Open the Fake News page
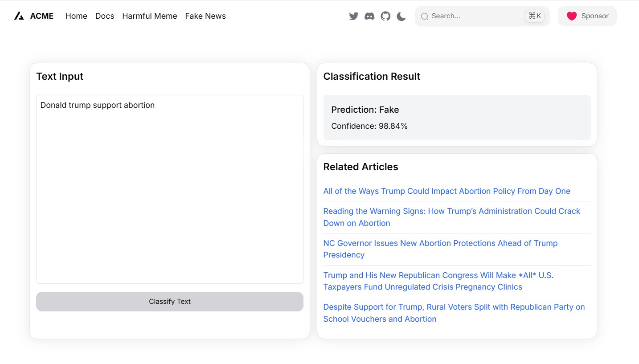The height and width of the screenshot is (364, 639). tap(205, 16)
